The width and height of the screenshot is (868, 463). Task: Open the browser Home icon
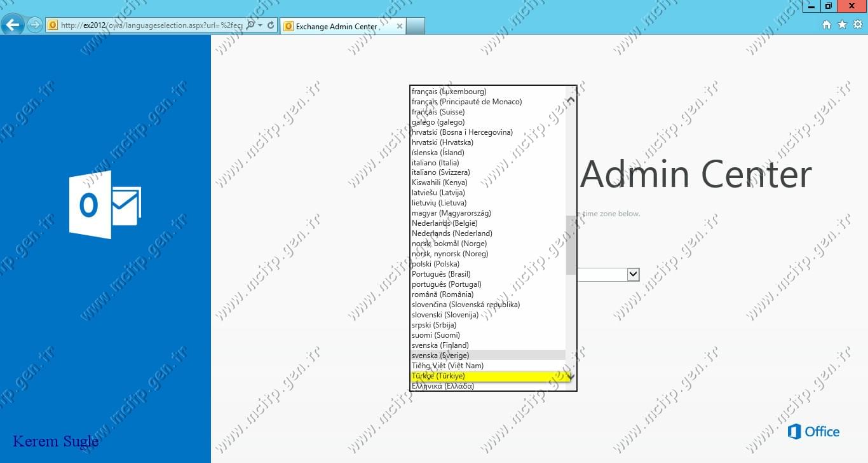[x=827, y=25]
